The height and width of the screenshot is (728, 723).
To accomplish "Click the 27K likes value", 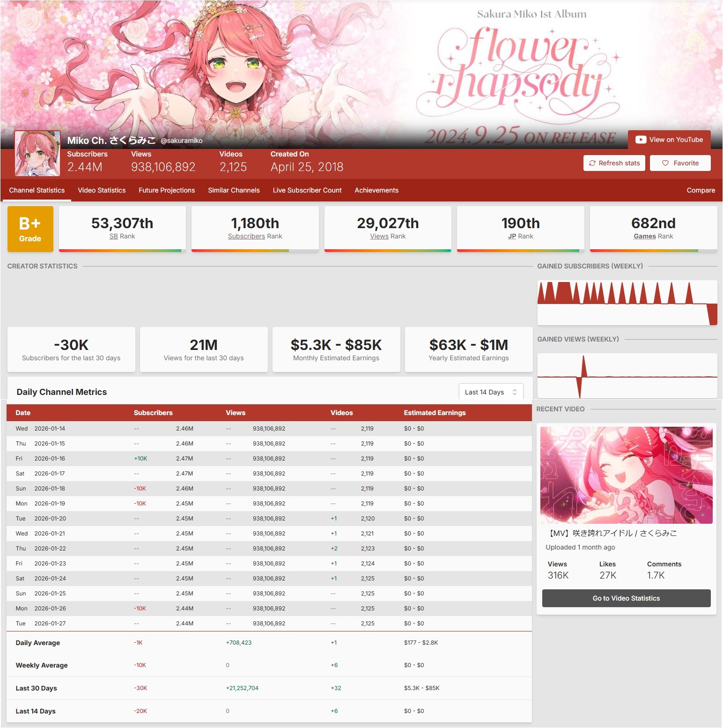I will (608, 575).
